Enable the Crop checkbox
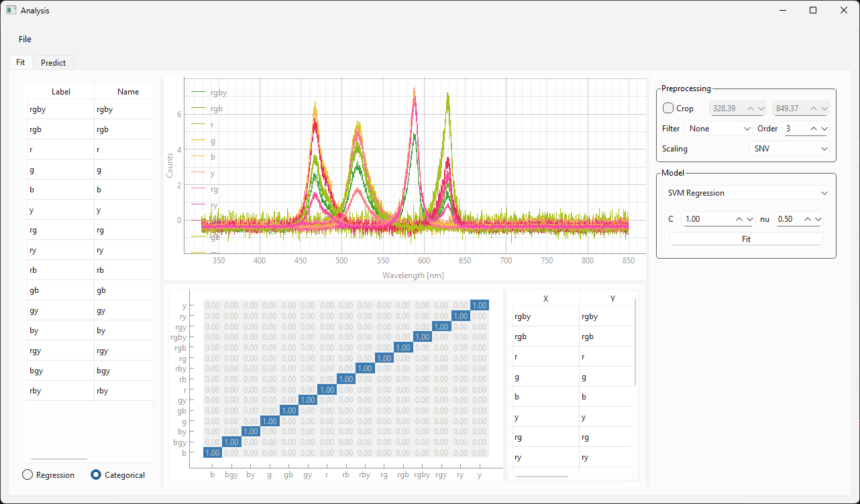Screen dimensions: 860x504 coord(668,109)
